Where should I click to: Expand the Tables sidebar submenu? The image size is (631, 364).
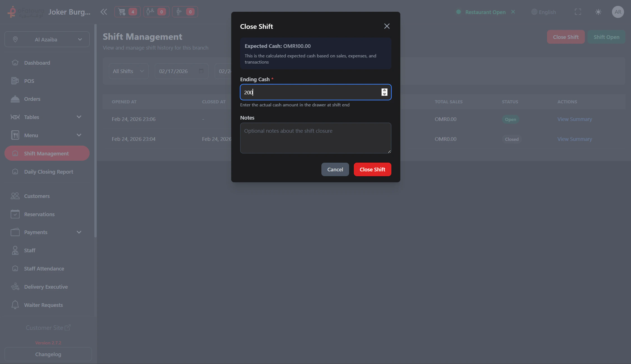click(x=79, y=117)
